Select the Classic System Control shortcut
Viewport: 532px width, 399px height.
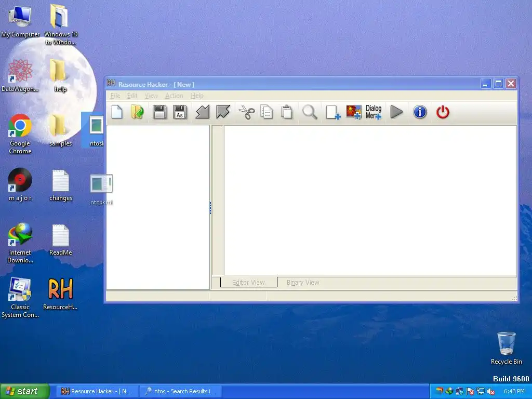point(20,298)
